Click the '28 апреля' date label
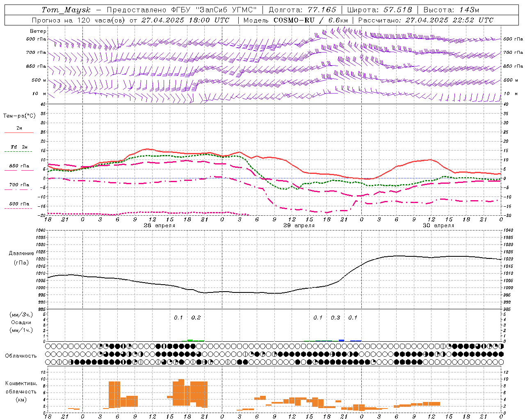The width and height of the screenshot is (525, 420). 159,226
